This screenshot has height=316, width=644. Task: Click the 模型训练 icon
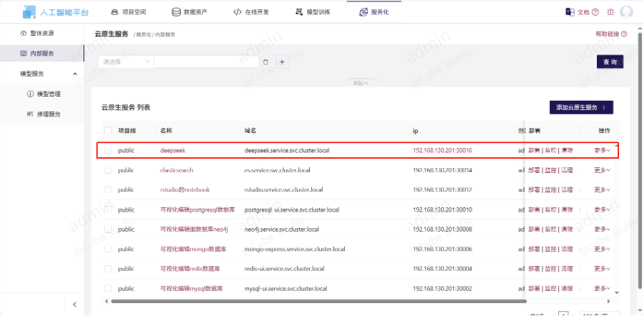point(299,12)
